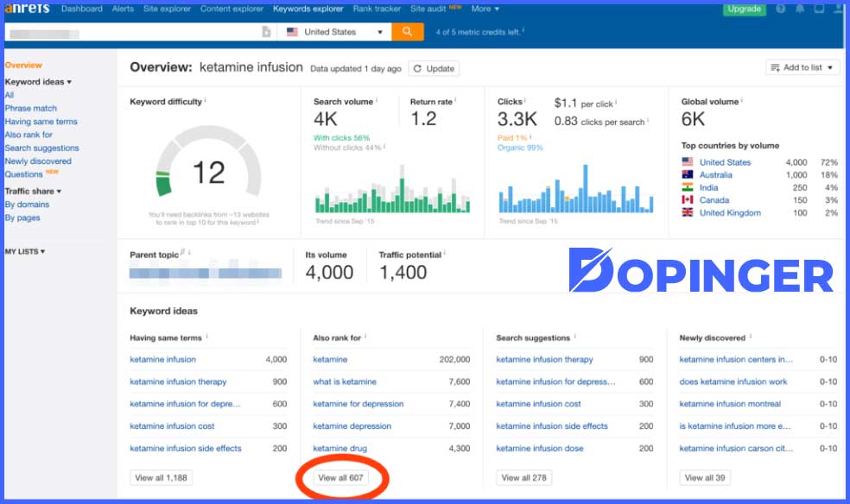
Task: Click the info icon beside Return rate
Action: 455,100
